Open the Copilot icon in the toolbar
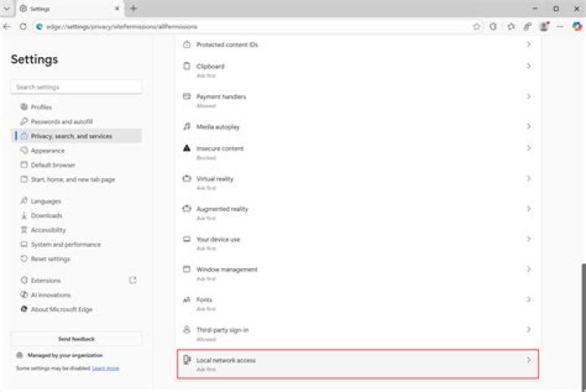Viewport: 586px width, 392px height. (577, 26)
